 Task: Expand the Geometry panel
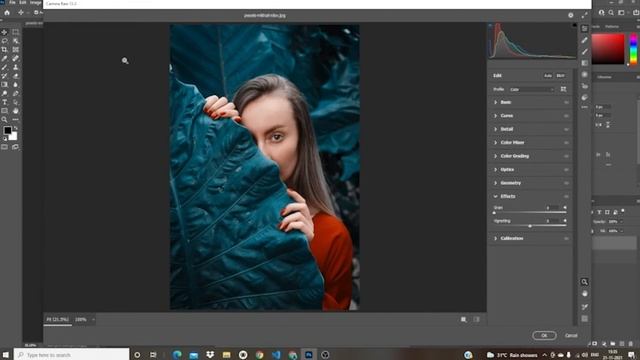pyautogui.click(x=496, y=183)
